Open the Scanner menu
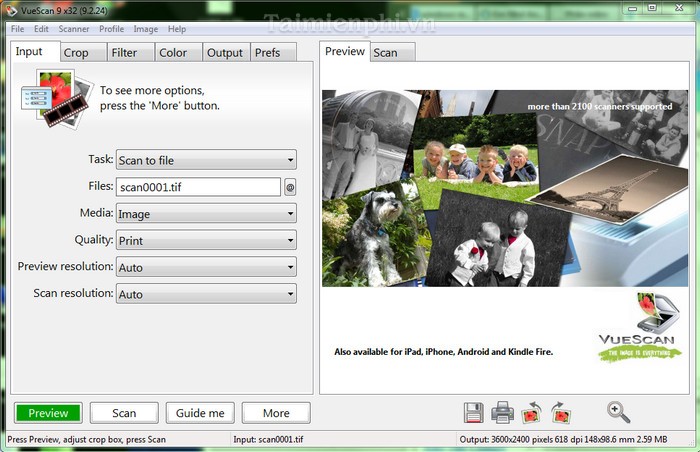The width and height of the screenshot is (700, 452). click(x=73, y=29)
